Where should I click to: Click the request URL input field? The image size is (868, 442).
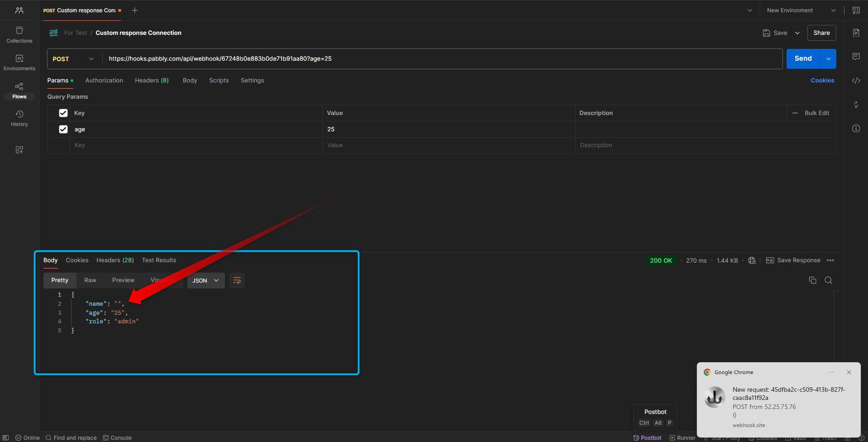click(443, 59)
